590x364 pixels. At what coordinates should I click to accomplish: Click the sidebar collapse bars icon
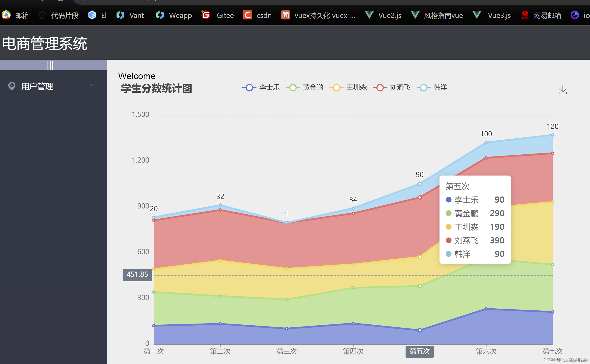tap(50, 65)
